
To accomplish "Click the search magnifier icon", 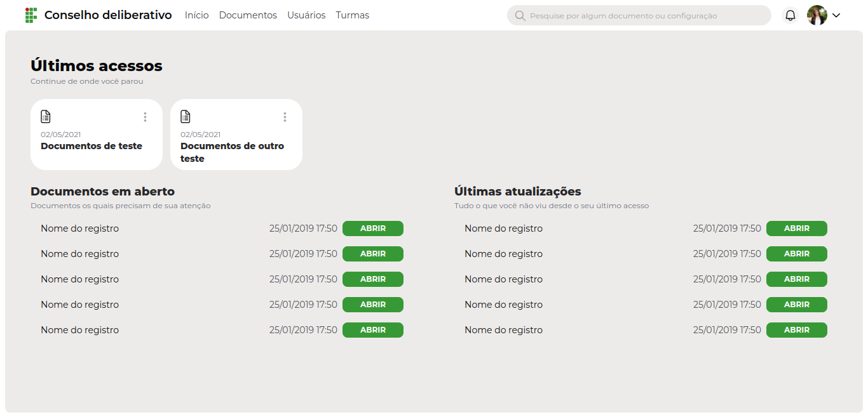I will point(520,15).
